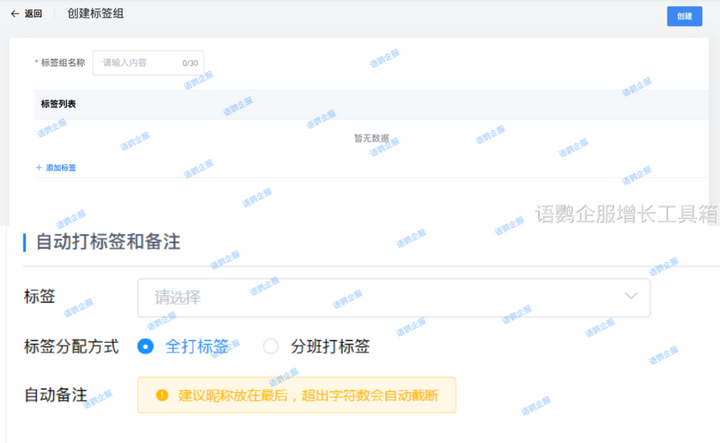
Task: Click the chevron arrow in 标签 dropdown
Action: click(631, 296)
